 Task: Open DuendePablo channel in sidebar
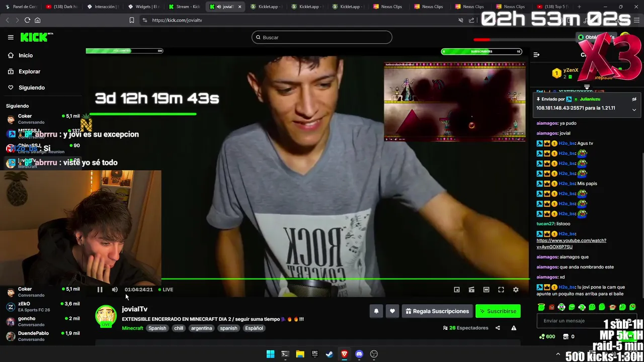click(x=42, y=336)
